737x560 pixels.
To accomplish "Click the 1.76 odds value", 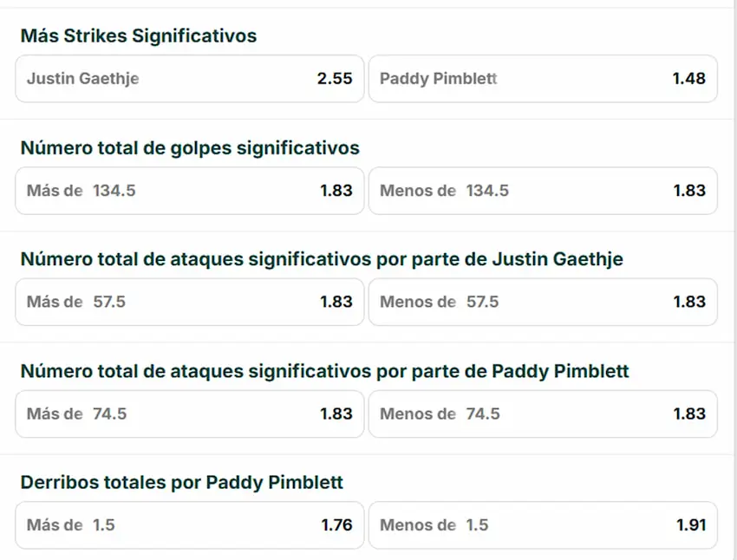I will (x=336, y=525).
